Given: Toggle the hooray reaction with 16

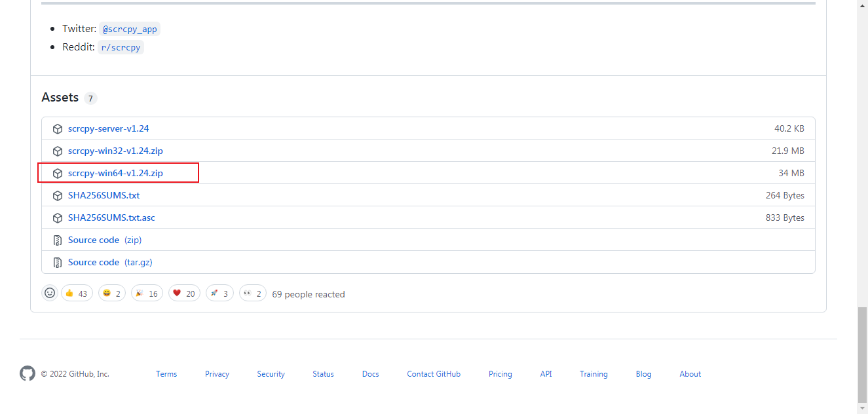Looking at the screenshot, I should pos(147,293).
